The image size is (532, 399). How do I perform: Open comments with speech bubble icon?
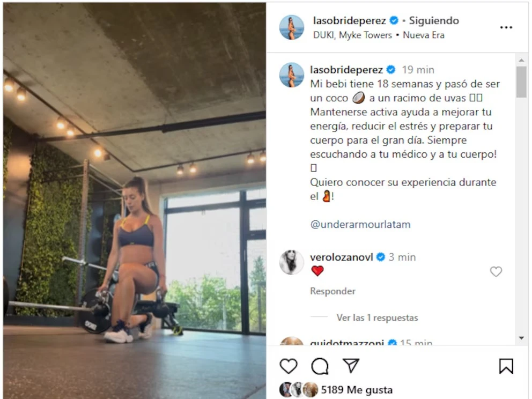pos(320,366)
